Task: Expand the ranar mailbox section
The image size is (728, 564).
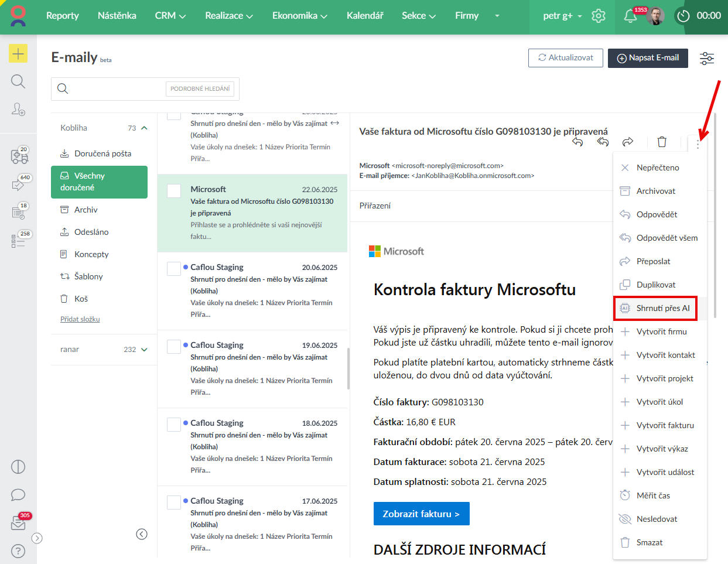Action: coord(144,350)
